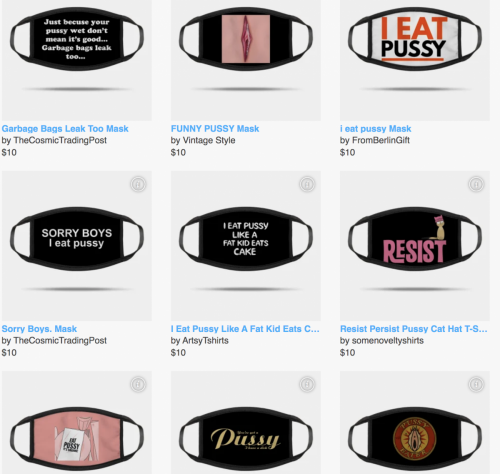The height and width of the screenshot is (474, 500).
Task: Click the circular badge icon on pink mask card
Action: click(x=138, y=384)
